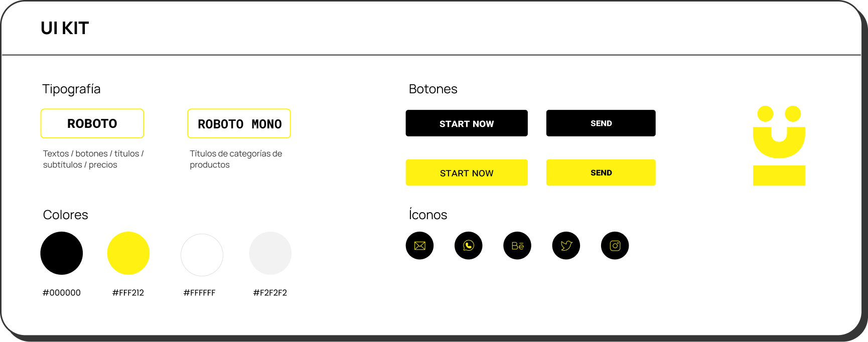Pick the black #000000 color swatch
The width and height of the screenshot is (868, 342).
[x=62, y=253]
